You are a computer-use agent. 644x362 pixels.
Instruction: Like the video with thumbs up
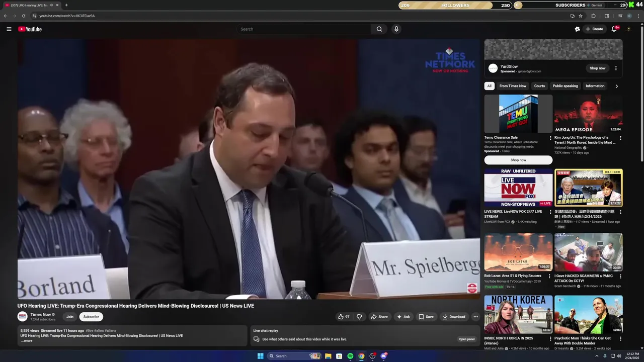(344, 317)
